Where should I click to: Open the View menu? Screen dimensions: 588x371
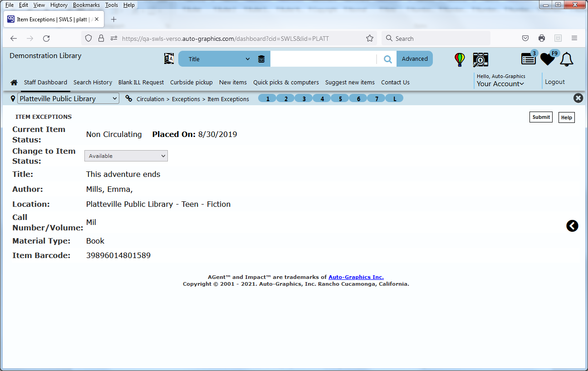point(39,5)
